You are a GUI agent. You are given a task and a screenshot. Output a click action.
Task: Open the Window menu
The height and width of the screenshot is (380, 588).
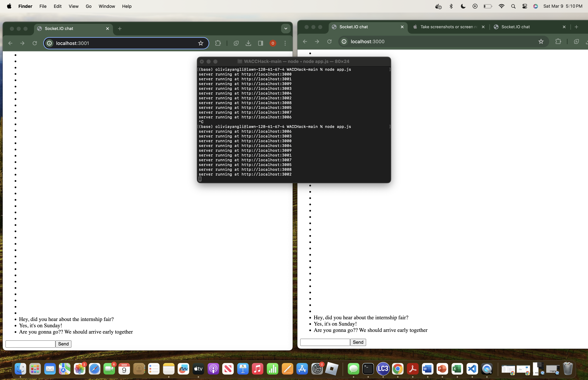click(107, 6)
